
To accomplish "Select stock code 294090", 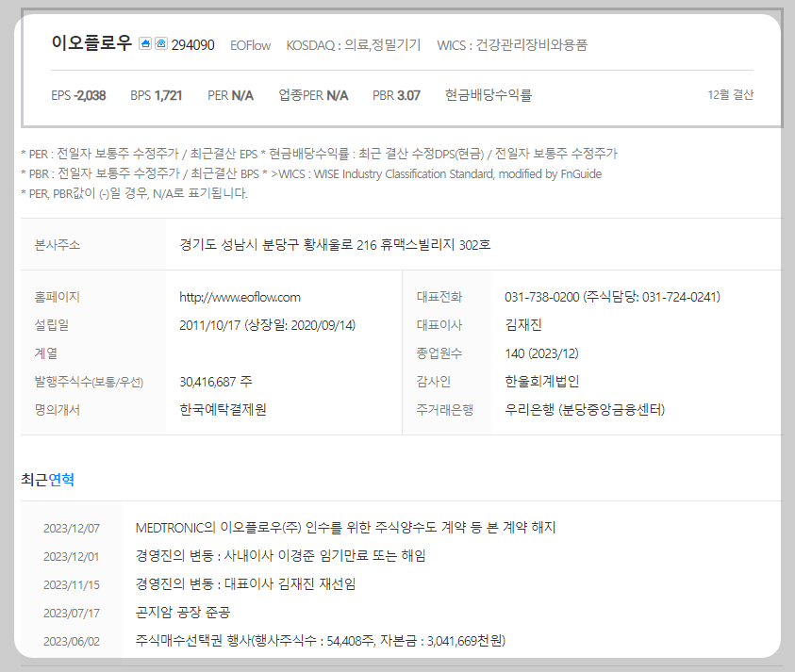I will [x=192, y=45].
